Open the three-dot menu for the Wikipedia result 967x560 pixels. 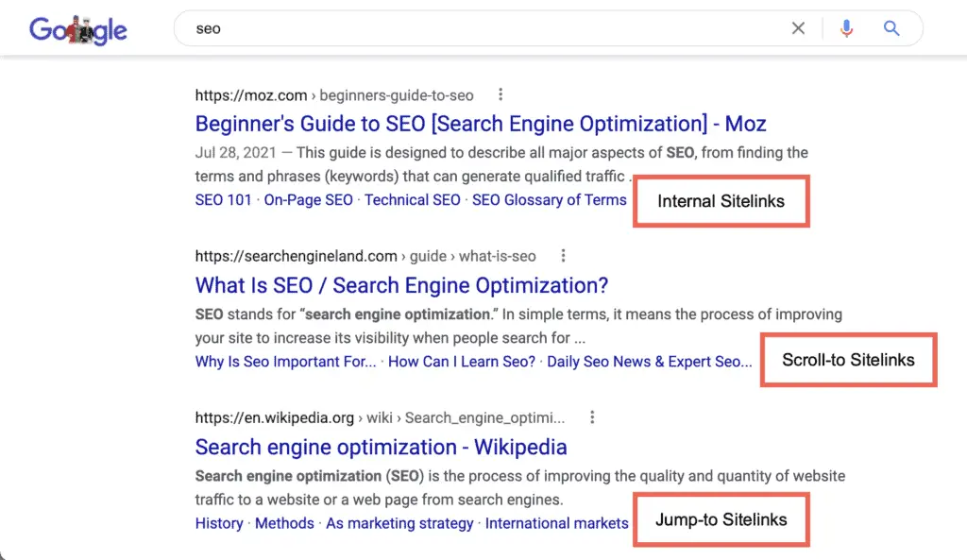tap(592, 417)
